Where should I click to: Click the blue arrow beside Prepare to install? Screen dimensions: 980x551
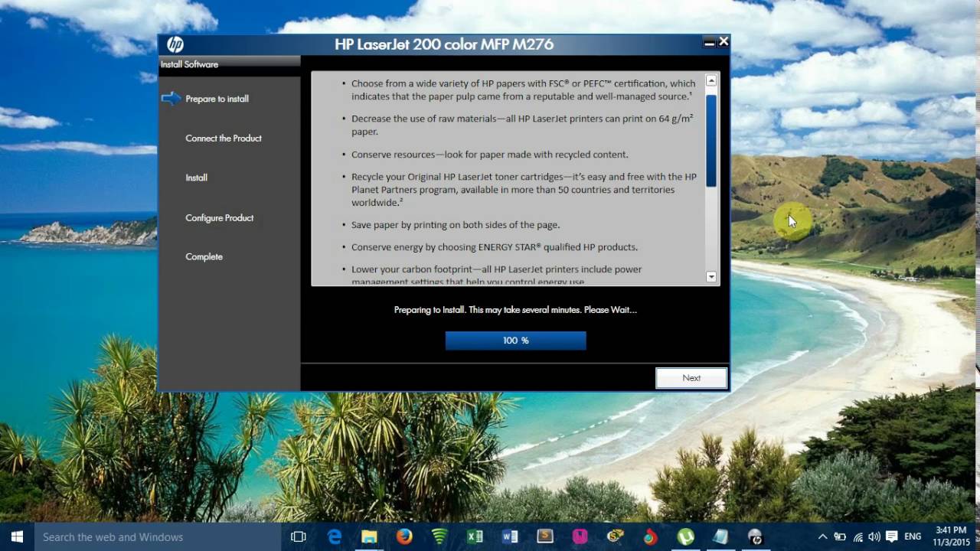171,99
